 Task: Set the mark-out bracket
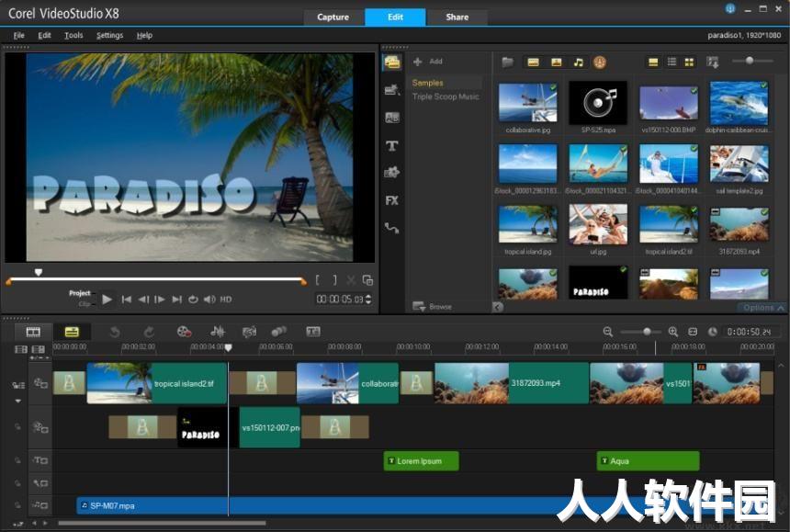[x=334, y=280]
